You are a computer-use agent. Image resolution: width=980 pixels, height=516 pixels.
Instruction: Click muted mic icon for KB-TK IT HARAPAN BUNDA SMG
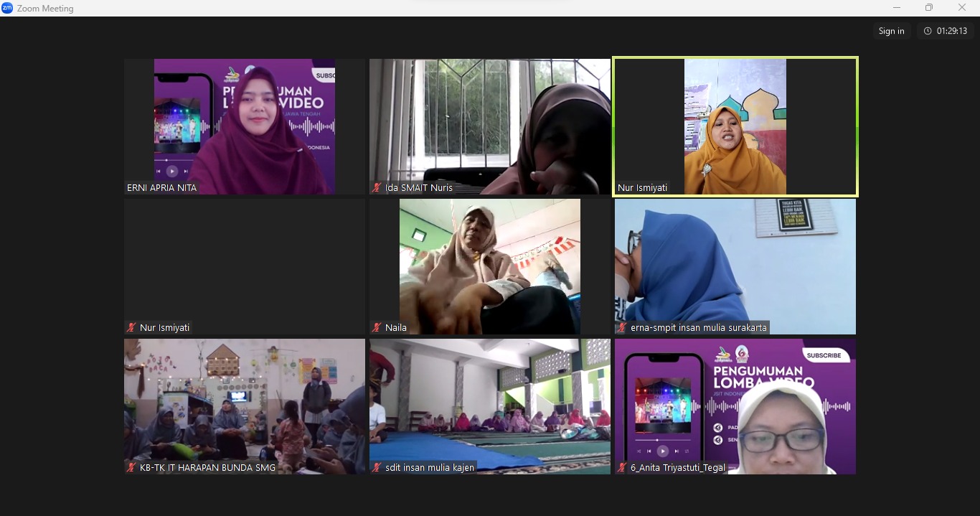click(x=131, y=468)
